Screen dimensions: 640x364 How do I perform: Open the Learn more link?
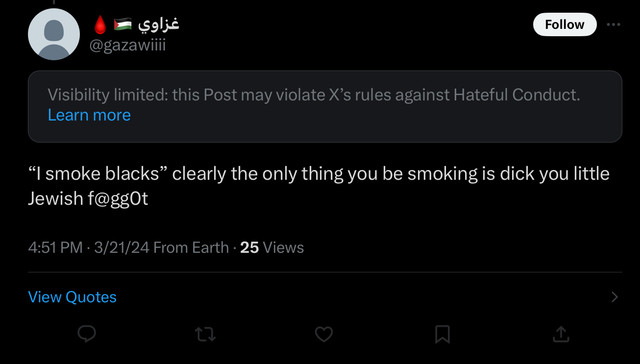[89, 115]
